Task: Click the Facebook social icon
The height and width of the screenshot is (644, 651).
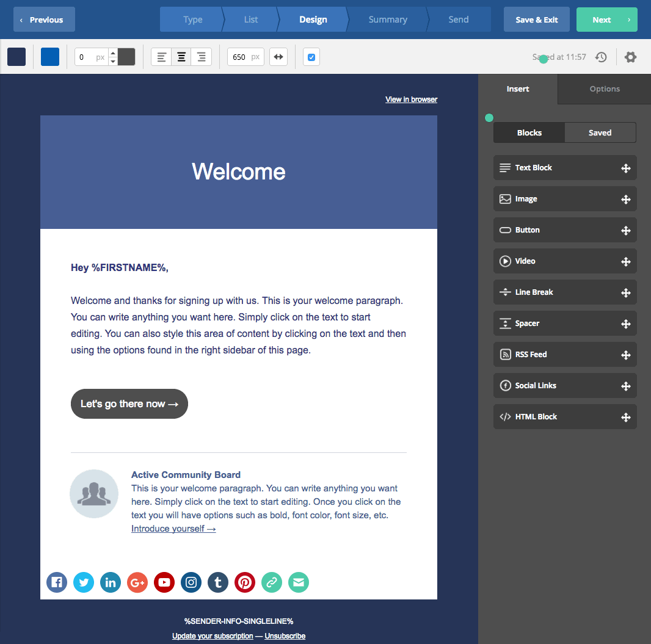Action: click(x=57, y=582)
